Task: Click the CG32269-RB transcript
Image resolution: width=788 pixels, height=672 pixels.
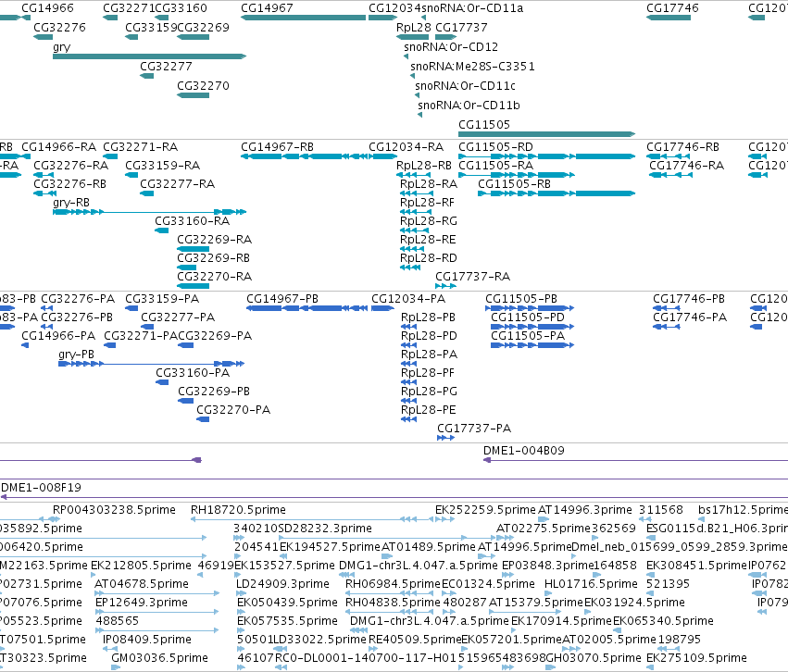Action: (186, 268)
